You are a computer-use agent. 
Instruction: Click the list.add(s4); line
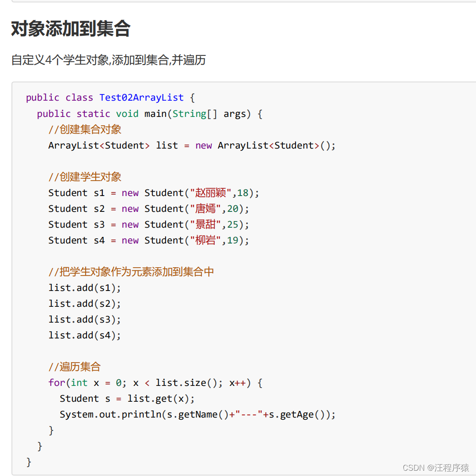coord(85,335)
